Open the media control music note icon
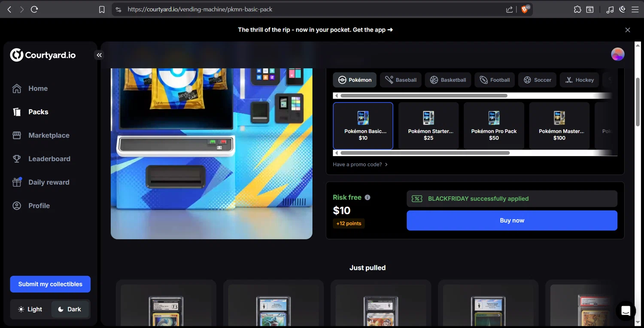This screenshot has width=644, height=328. point(610,9)
